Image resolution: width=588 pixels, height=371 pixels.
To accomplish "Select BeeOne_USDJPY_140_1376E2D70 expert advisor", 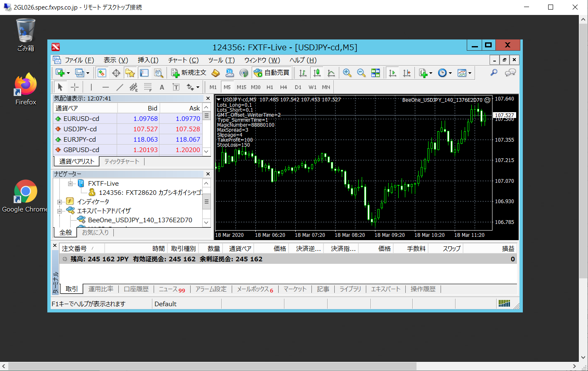I will coord(140,220).
